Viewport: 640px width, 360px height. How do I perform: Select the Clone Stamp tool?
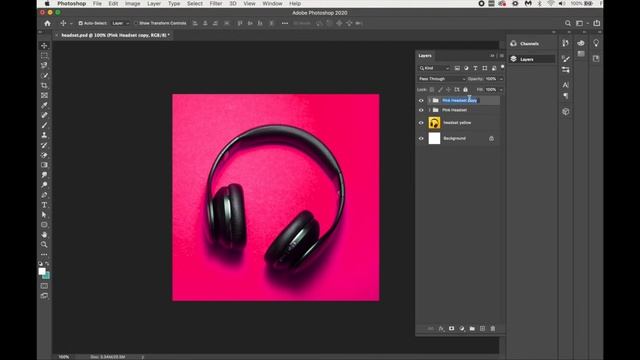click(x=44, y=135)
